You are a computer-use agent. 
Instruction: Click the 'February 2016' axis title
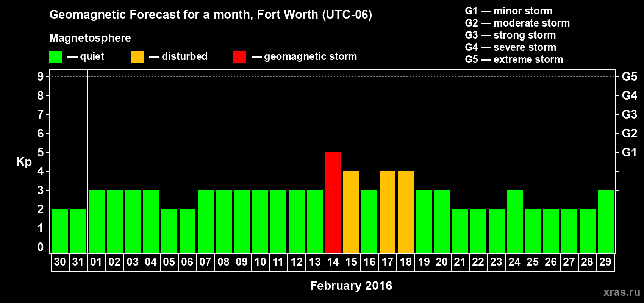click(x=351, y=286)
